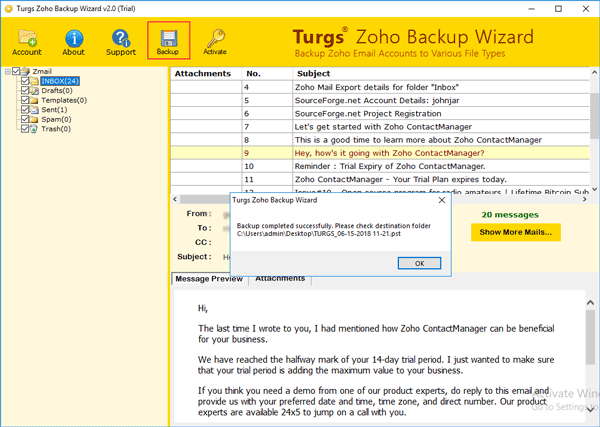Click the Trash folder icon

click(x=34, y=129)
